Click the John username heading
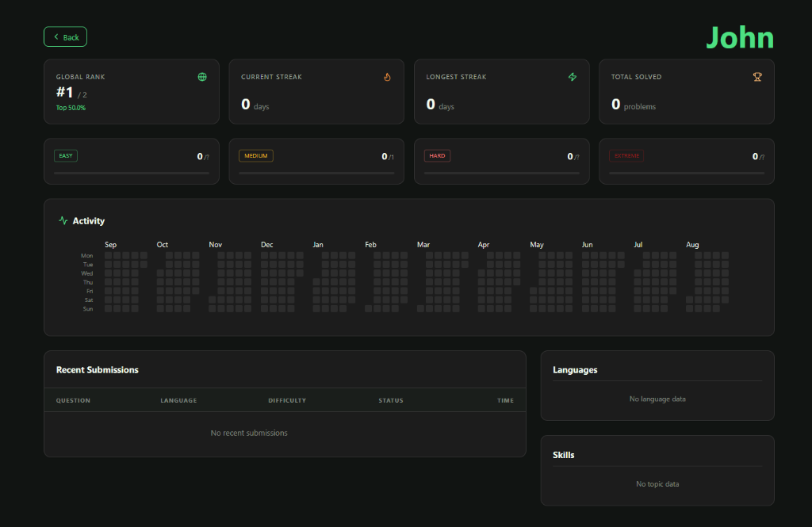The width and height of the screenshot is (812, 527). coord(740,38)
